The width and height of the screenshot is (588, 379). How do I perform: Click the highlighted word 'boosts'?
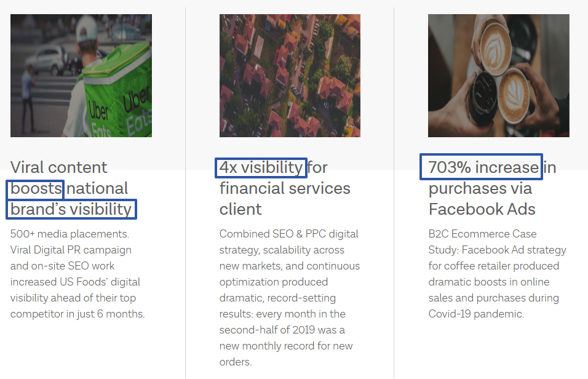pos(36,189)
